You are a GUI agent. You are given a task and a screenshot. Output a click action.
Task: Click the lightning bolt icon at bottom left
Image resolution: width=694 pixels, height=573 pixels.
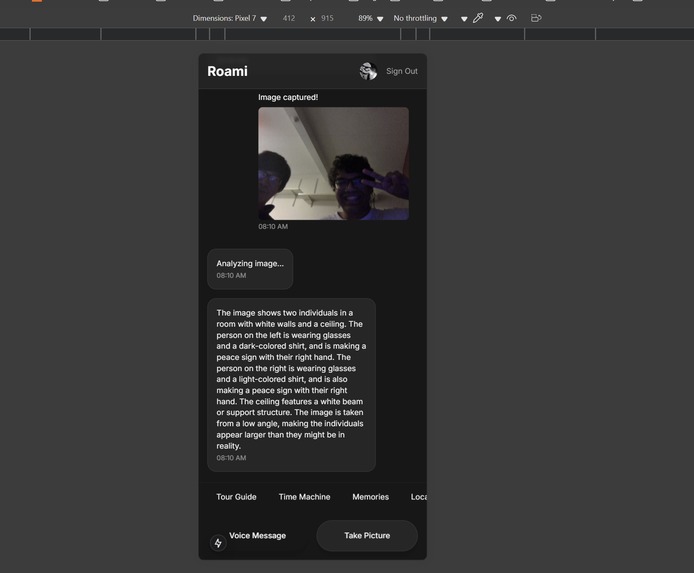tap(218, 543)
